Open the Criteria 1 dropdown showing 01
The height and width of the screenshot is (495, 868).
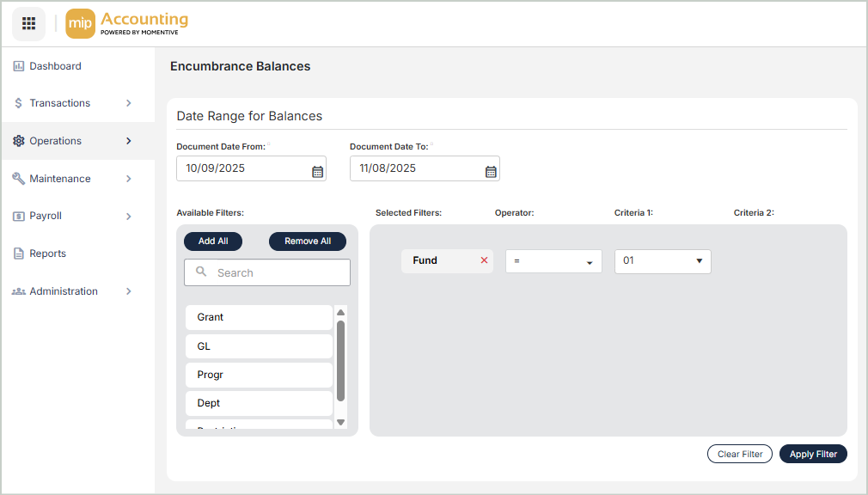(662, 261)
